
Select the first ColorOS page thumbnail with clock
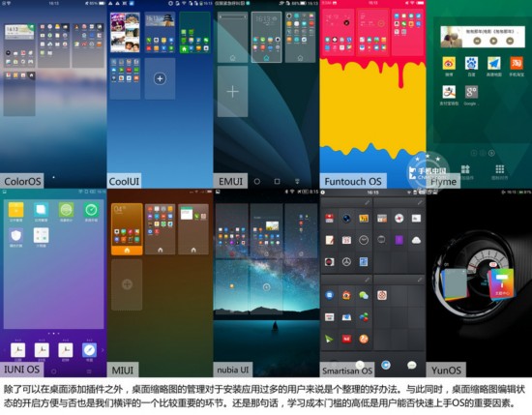(x=19, y=45)
